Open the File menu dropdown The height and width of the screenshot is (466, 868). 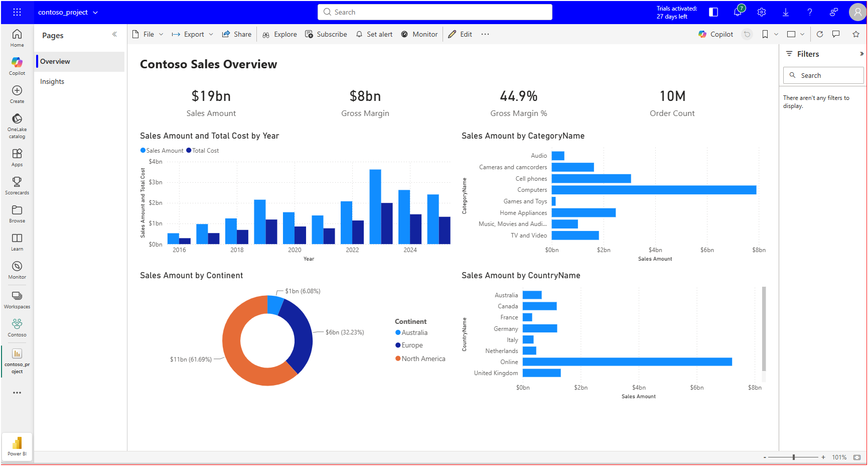148,34
